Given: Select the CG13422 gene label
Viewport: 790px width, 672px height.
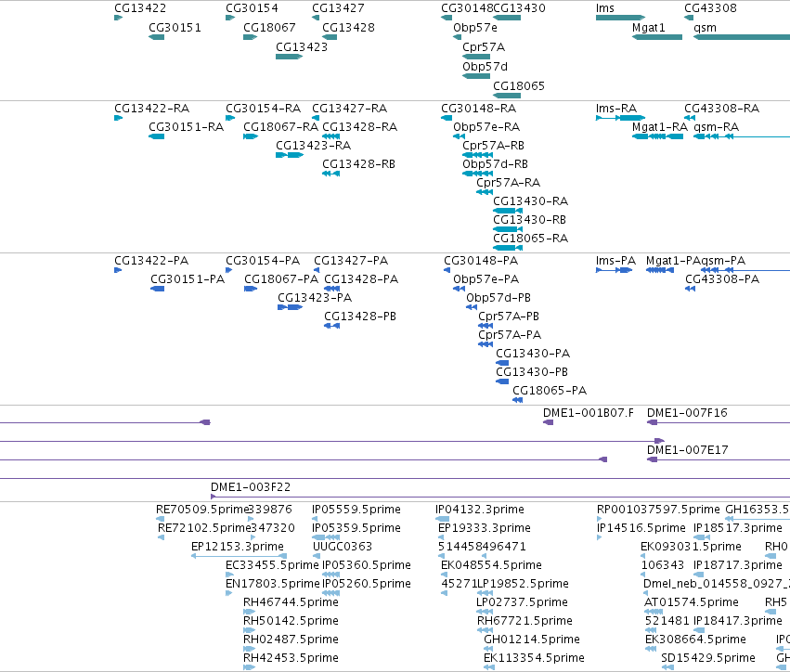Looking at the screenshot, I should (140, 8).
